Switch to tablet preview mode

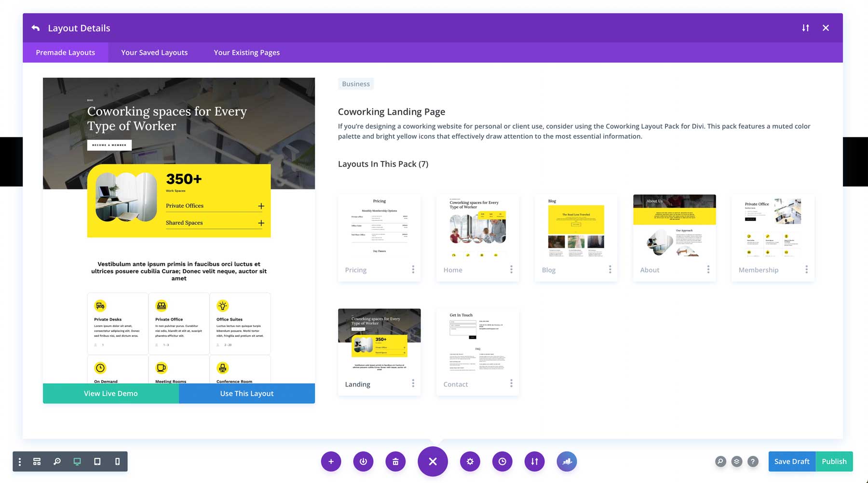click(97, 461)
